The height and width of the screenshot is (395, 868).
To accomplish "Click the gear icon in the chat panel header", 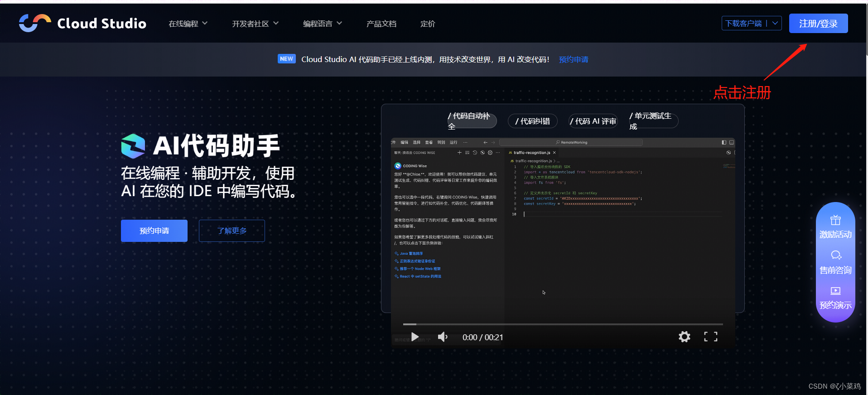I will point(490,153).
